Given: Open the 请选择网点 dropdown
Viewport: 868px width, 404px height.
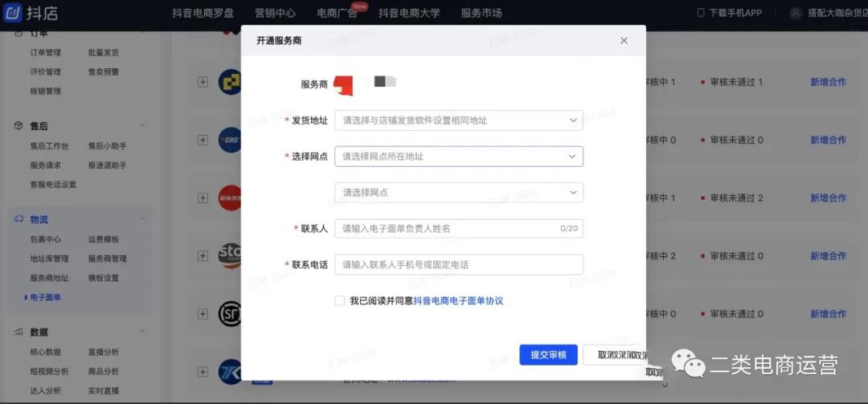Looking at the screenshot, I should 458,193.
